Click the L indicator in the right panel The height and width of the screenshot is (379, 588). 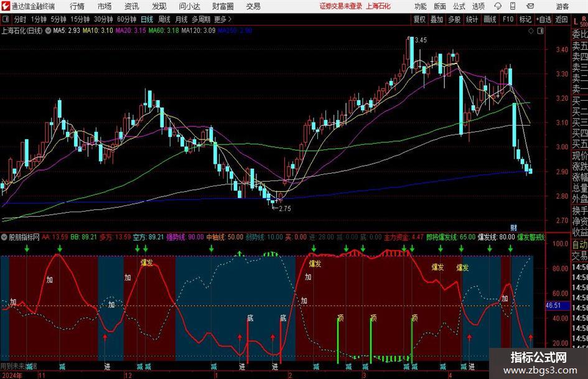point(576,22)
